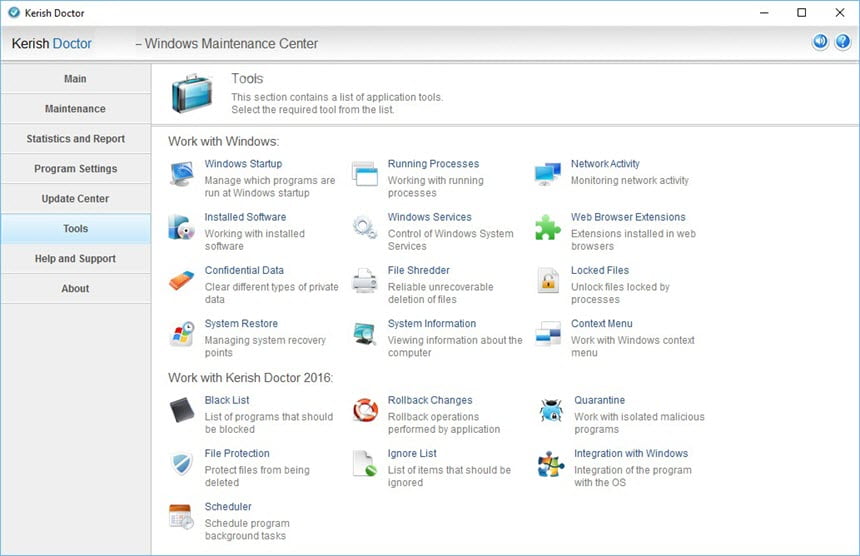The image size is (860, 556).
Task: Click the Ignore List document icon
Action: [365, 464]
